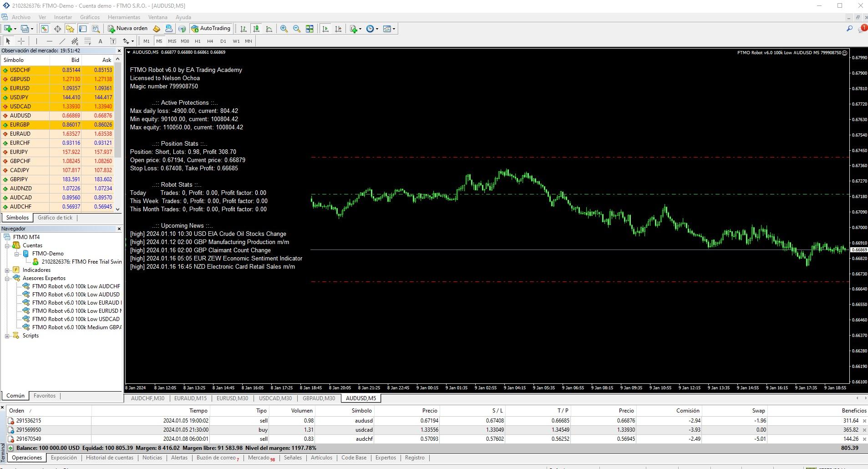
Task: Collapse the Asesores Expertos tree node
Action: (x=7, y=278)
